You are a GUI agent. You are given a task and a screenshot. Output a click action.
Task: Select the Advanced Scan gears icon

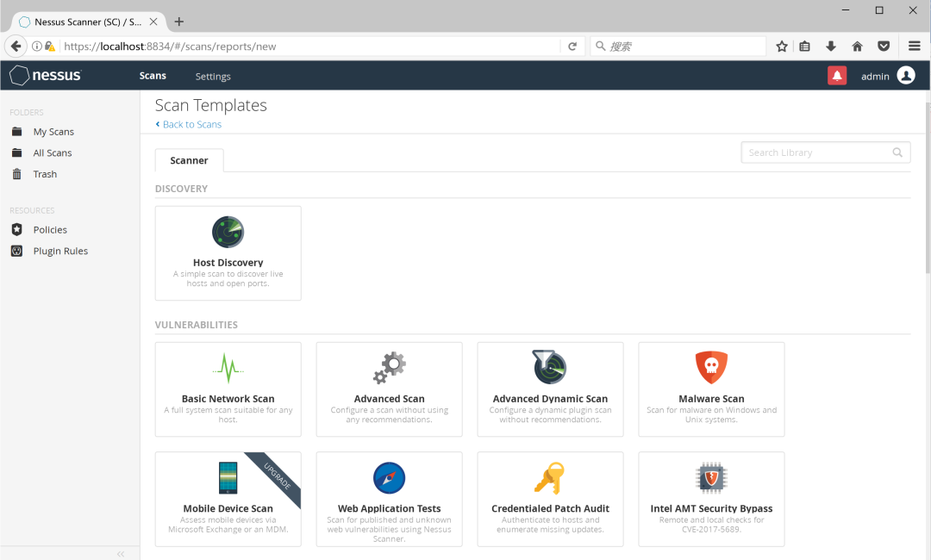click(390, 368)
